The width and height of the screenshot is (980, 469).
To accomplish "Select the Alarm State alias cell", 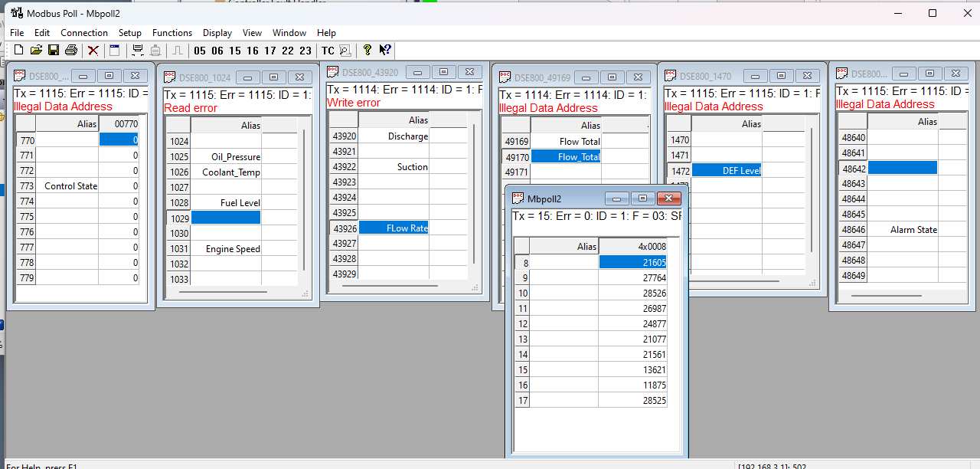I will [x=903, y=230].
